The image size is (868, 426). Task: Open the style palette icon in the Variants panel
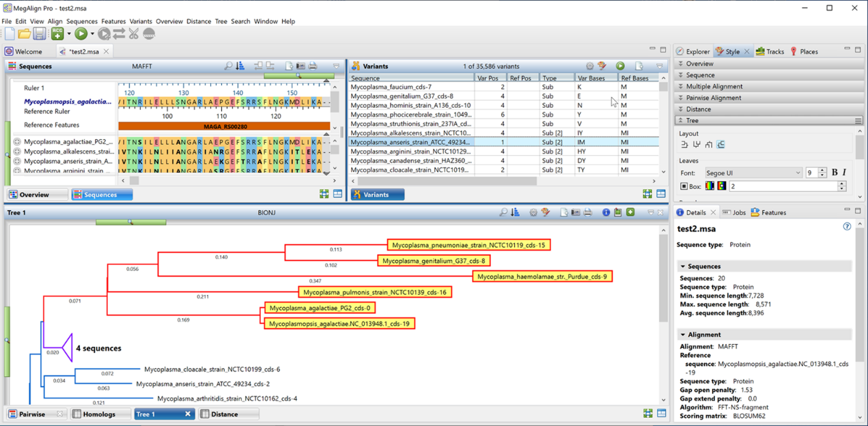[602, 66]
